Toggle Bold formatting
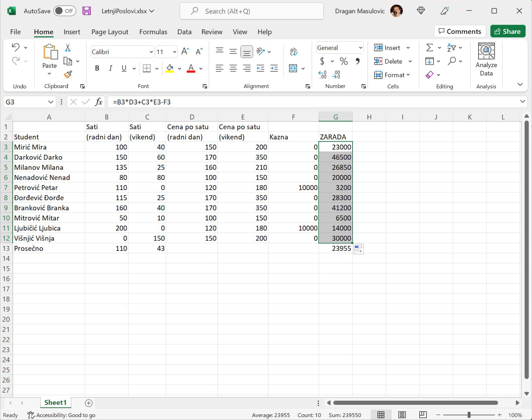 pos(97,68)
